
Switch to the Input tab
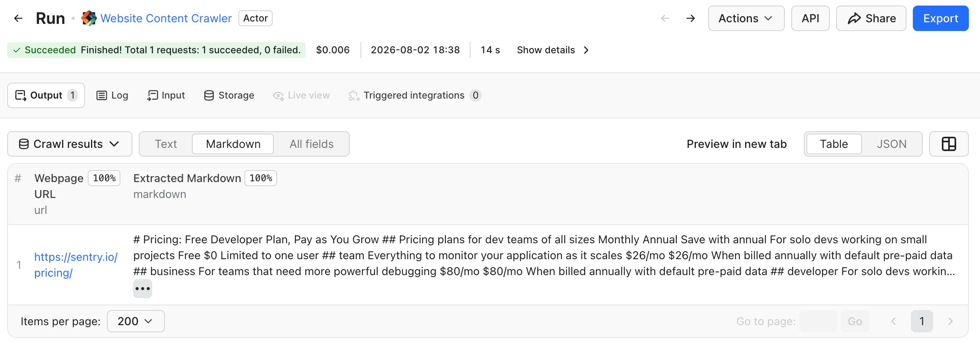coord(166,95)
